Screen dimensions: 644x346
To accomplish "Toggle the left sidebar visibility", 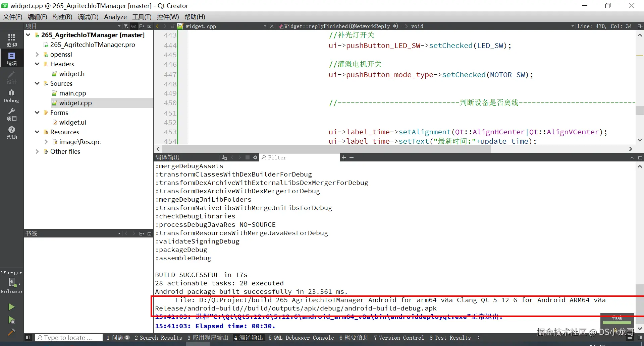I will pyautogui.click(x=28, y=338).
